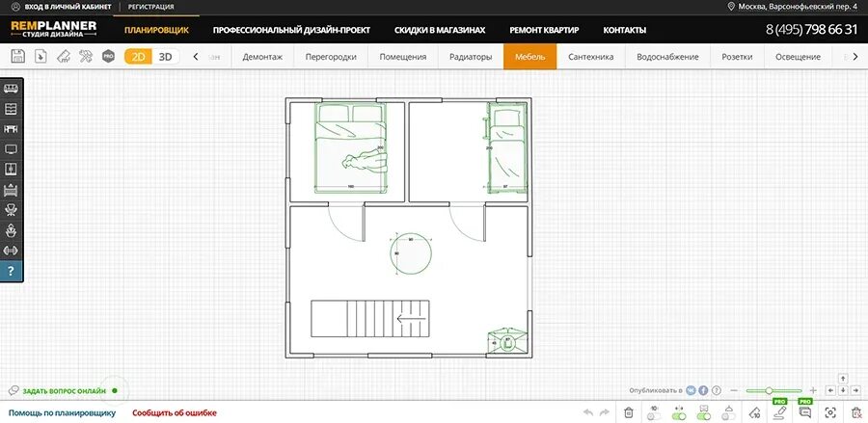Open the ПЛАНИРОВЩИК menu item
Image resolution: width=868 pixels, height=423 pixels.
pyautogui.click(x=156, y=30)
